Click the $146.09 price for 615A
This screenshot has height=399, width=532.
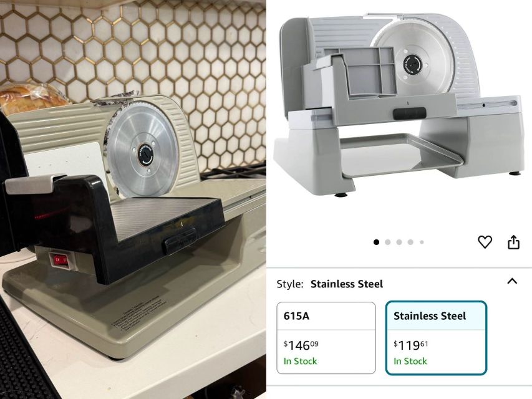pos(301,345)
